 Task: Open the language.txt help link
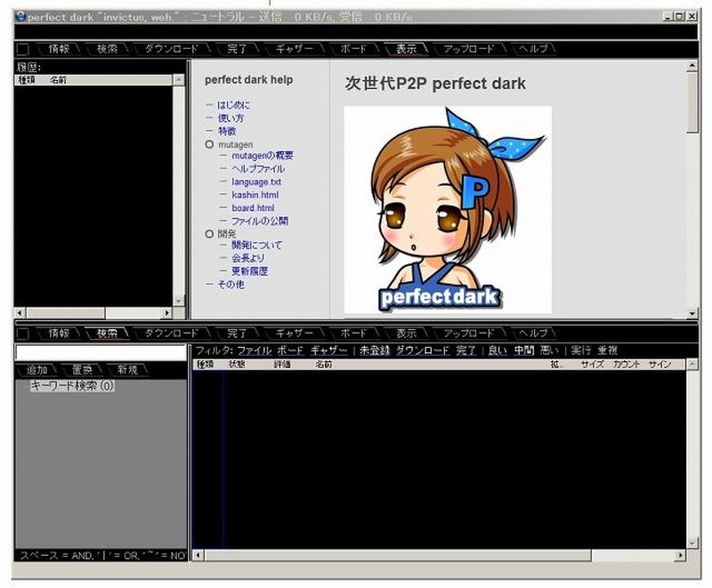(x=256, y=181)
